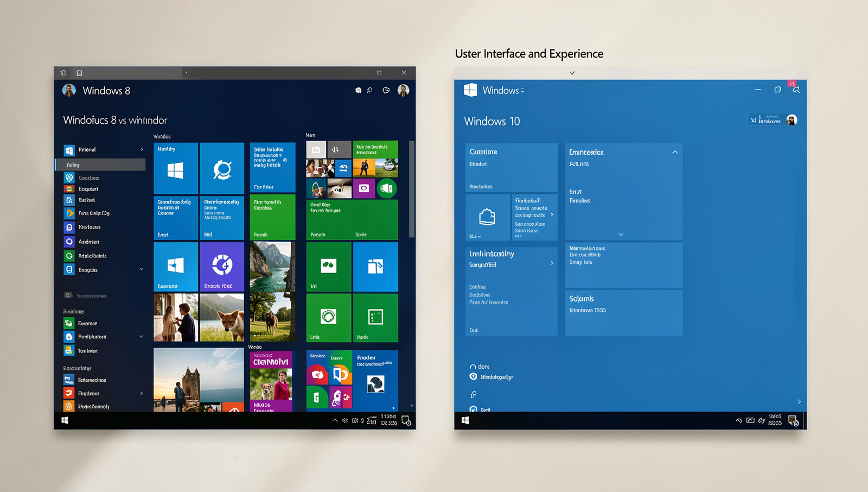Viewport: 868px width, 492px height.
Task: Open the Cioottme tile in Windows 10 window
Action: click(511, 167)
